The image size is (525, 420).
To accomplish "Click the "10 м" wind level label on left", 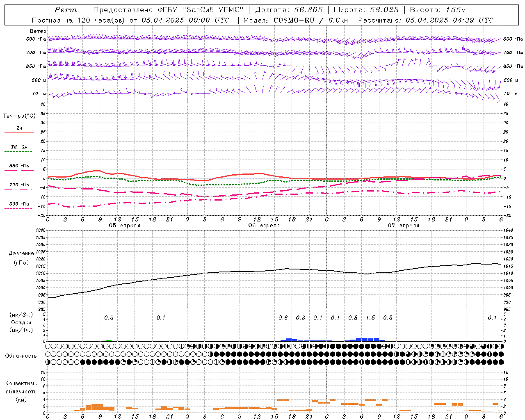I will point(39,94).
